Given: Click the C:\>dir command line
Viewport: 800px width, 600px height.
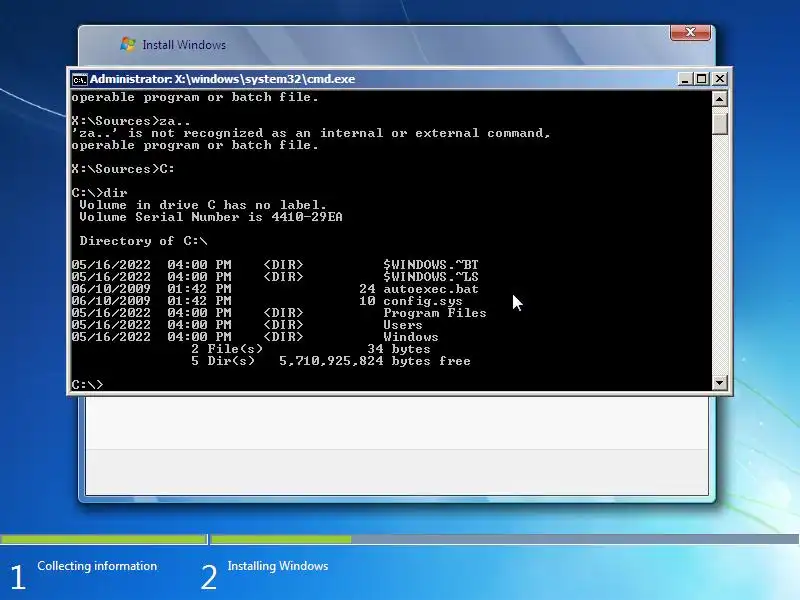Looking at the screenshot, I should pos(99,193).
